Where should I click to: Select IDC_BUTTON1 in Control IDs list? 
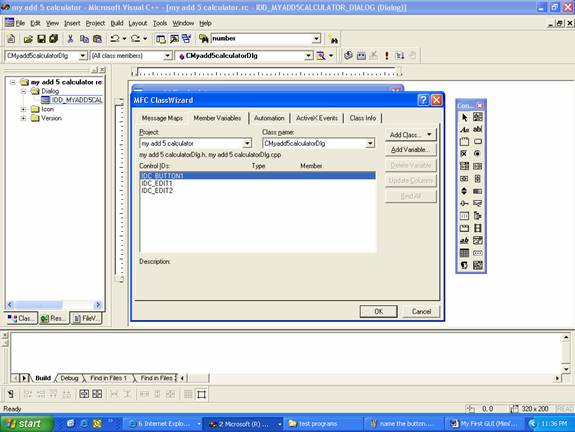tap(258, 176)
